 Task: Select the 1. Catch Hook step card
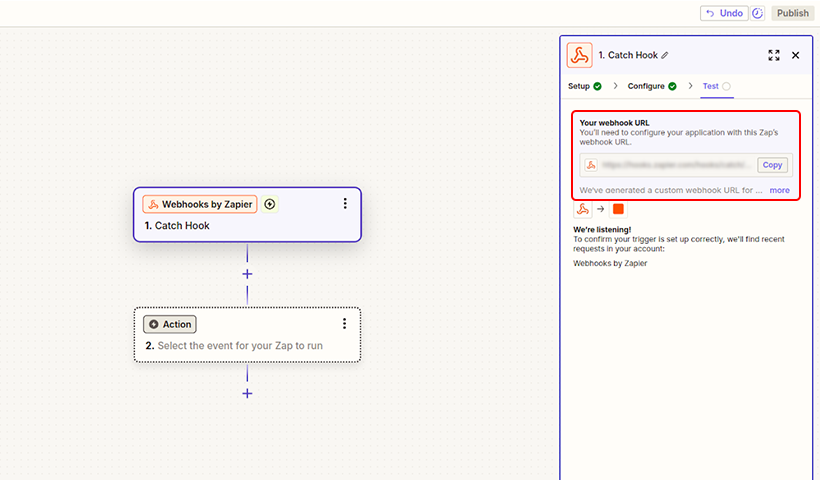247,215
